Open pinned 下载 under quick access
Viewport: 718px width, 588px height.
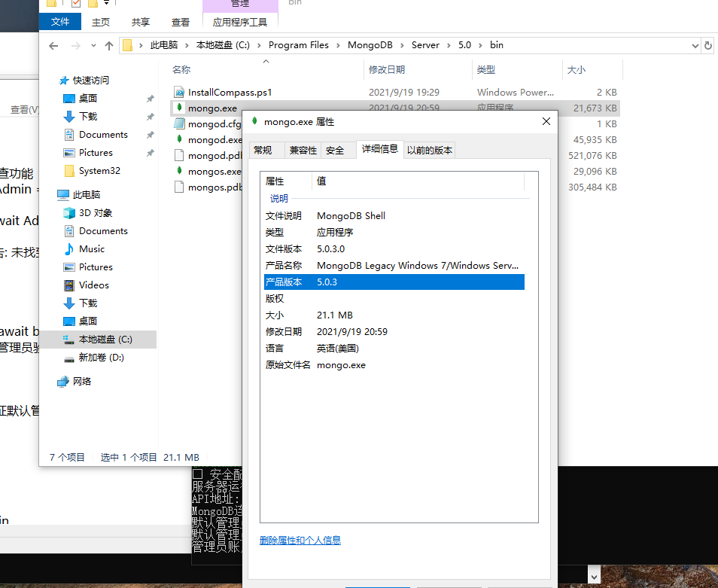click(x=88, y=116)
